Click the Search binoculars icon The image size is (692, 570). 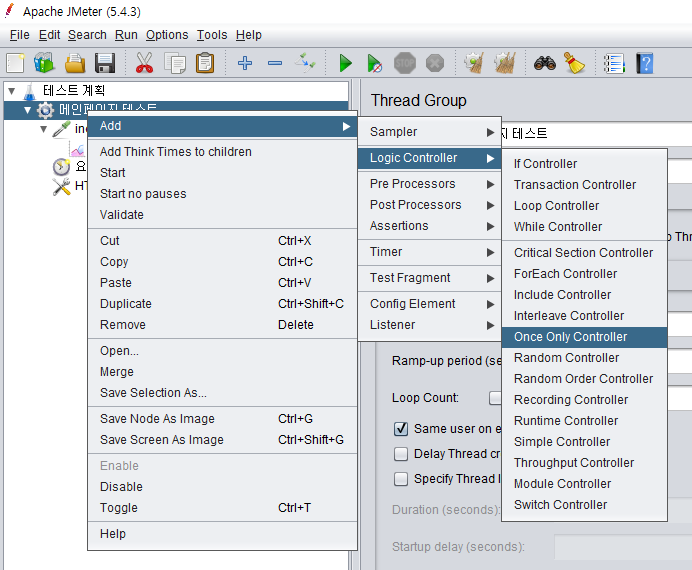pos(544,63)
